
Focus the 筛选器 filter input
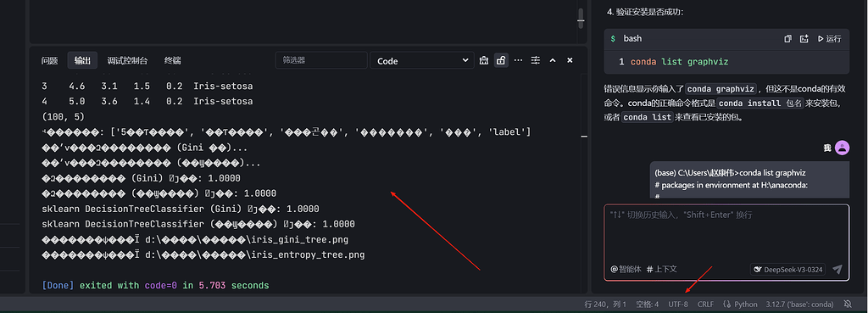tap(321, 60)
